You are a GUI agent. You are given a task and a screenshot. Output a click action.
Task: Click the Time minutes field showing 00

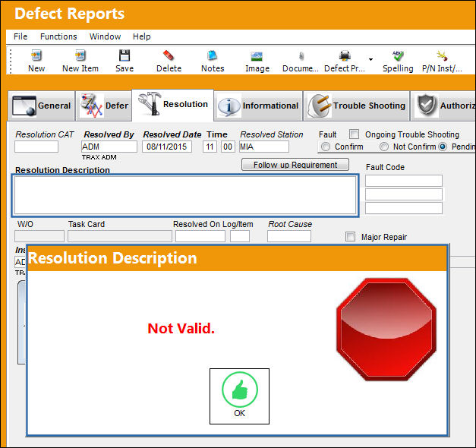[x=228, y=147]
